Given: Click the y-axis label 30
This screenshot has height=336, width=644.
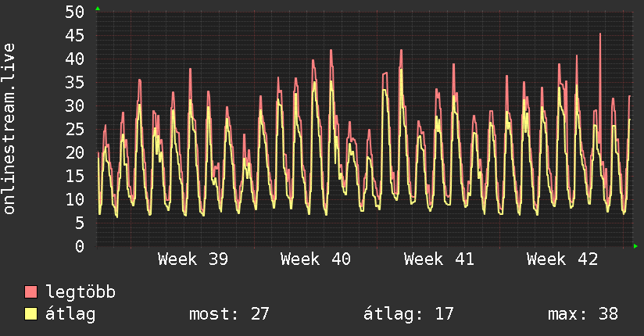Looking at the screenshot, I should pos(75,105).
